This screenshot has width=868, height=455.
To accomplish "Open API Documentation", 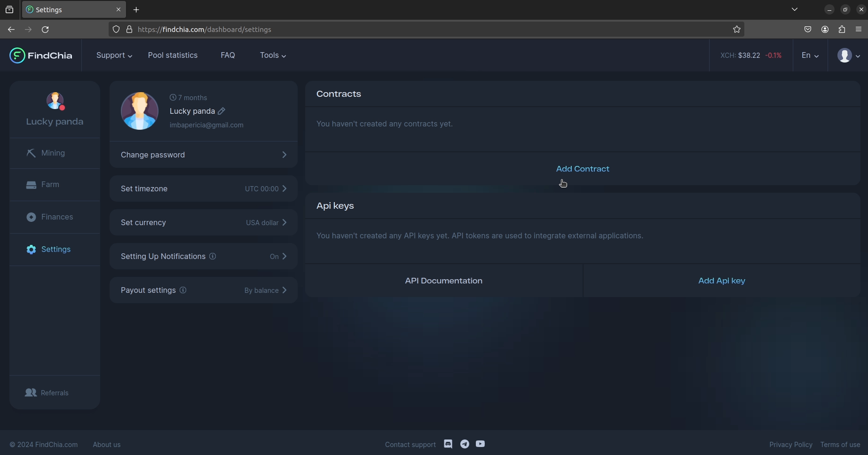I will coord(444,281).
